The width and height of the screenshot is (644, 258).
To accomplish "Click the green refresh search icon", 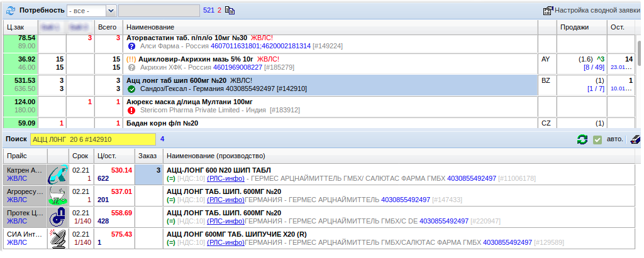I will 582,139.
